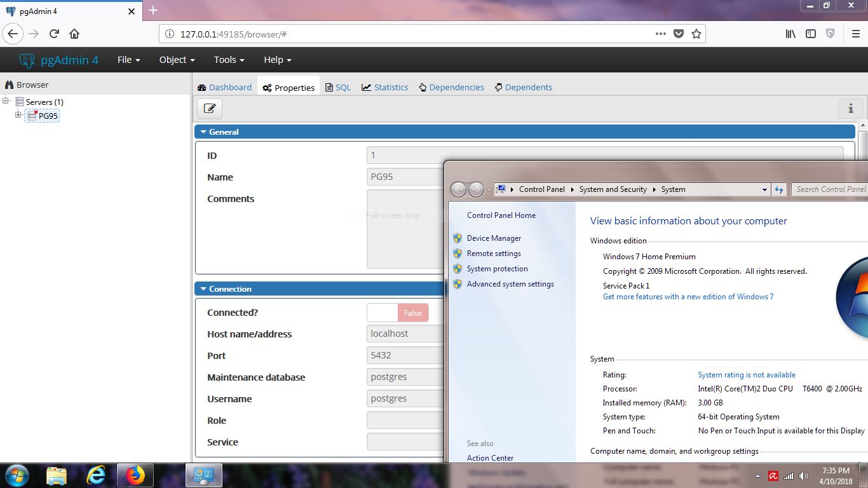Open the Object menu
This screenshot has width=868, height=488.
coord(177,60)
